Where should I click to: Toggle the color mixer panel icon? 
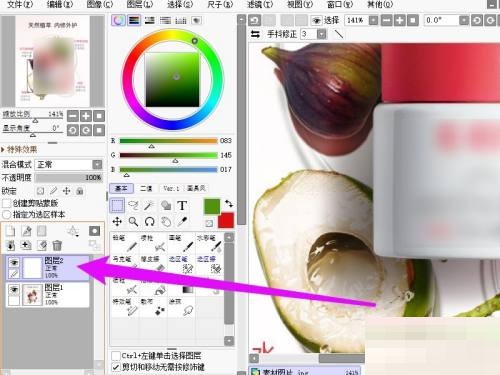[x=165, y=20]
